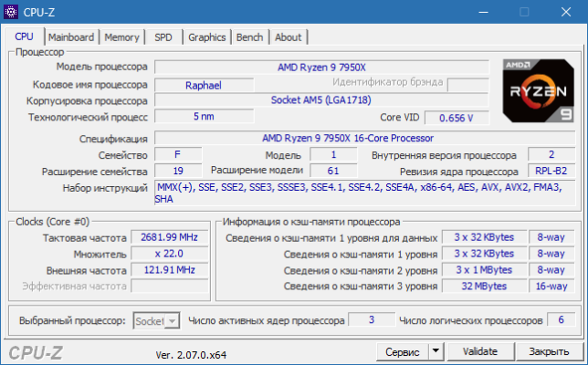Click the logical processors count value 6
This screenshot has width=588, height=365.
click(x=561, y=319)
